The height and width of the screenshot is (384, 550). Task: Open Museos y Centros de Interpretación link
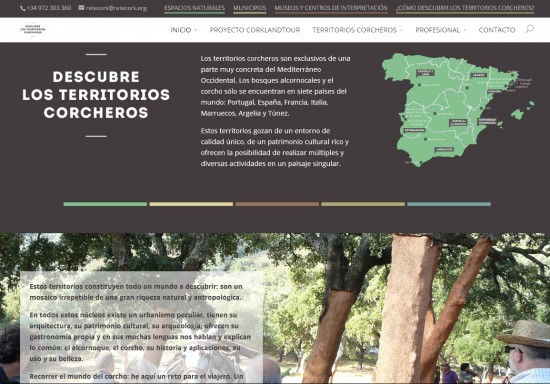[331, 8]
